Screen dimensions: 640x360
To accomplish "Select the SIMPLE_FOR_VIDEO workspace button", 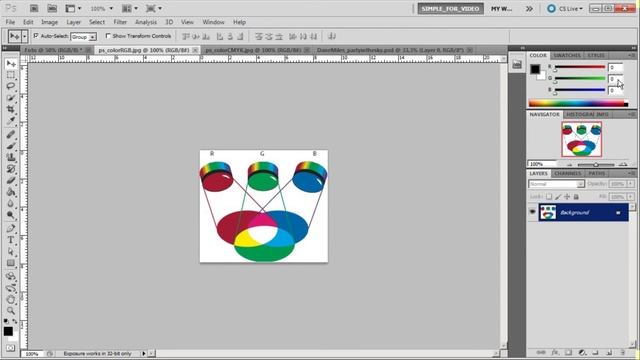I will pyautogui.click(x=450, y=9).
